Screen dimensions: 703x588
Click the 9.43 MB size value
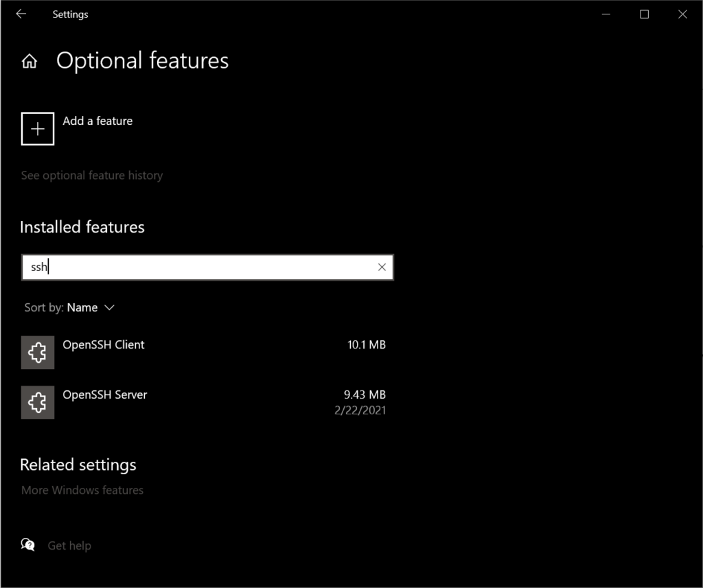point(365,395)
